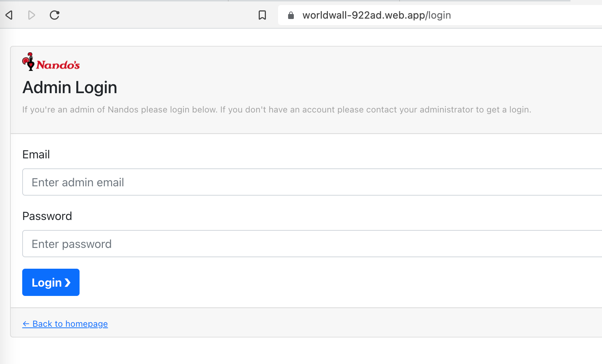602x364 pixels.
Task: Click the Password field label
Action: 47,216
